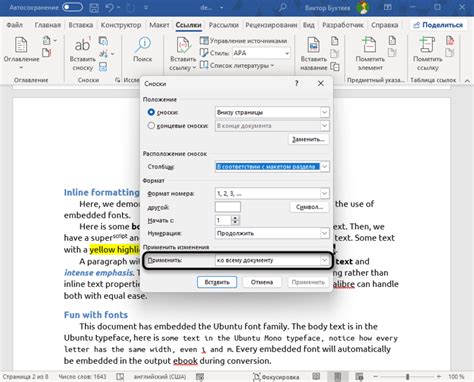Open Список литературы bibliography menu
The height and width of the screenshot is (382, 474).
point(237,65)
